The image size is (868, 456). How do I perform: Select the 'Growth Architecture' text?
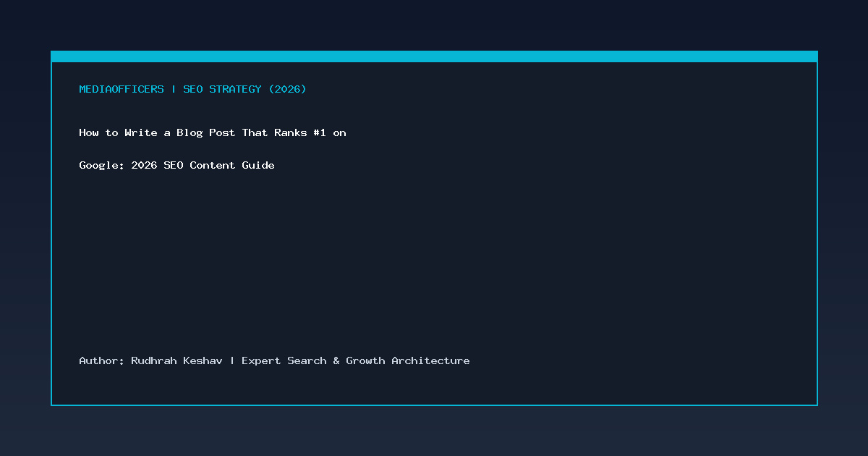pyautogui.click(x=408, y=360)
